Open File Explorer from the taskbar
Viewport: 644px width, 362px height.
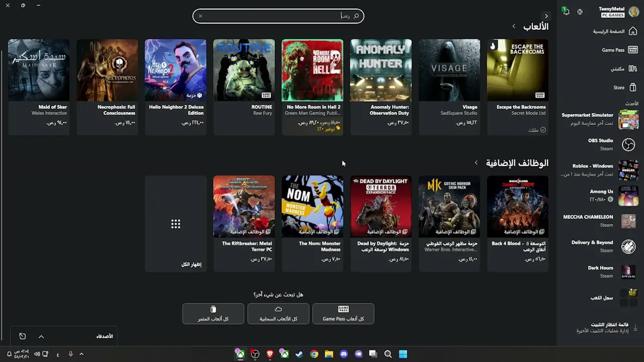329,354
